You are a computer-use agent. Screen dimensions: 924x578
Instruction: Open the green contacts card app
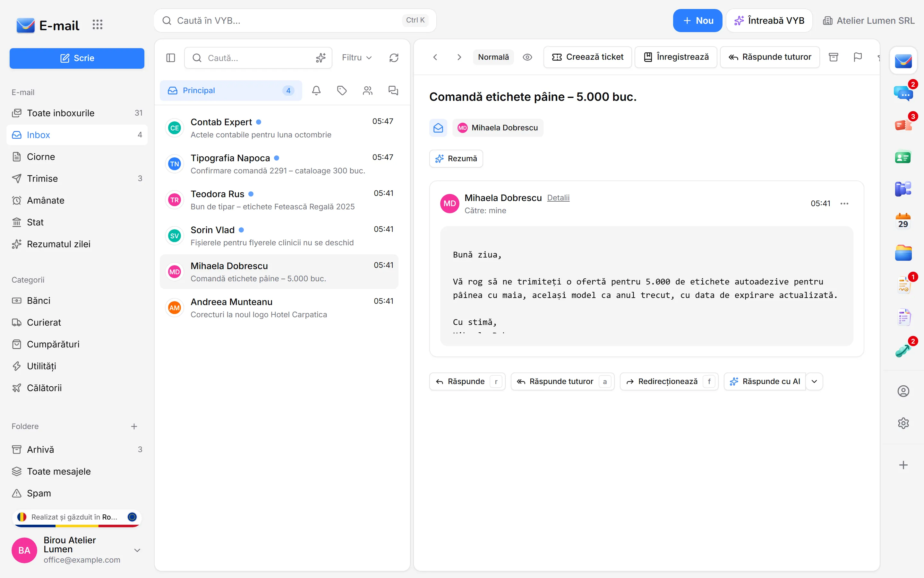tap(903, 157)
